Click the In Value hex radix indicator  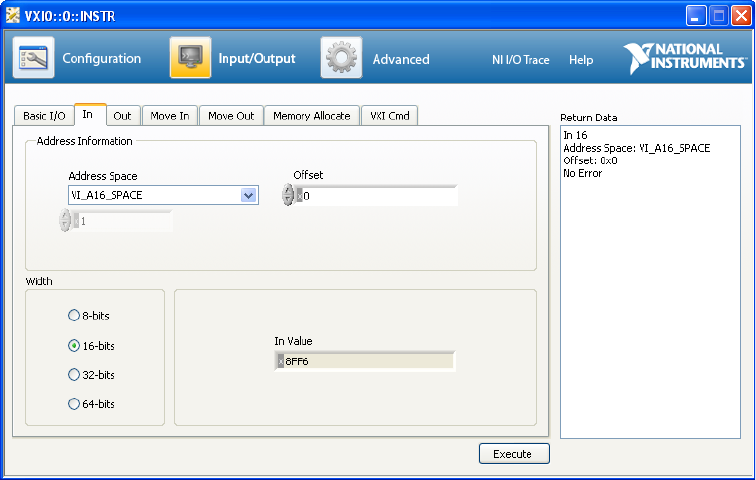pos(281,361)
